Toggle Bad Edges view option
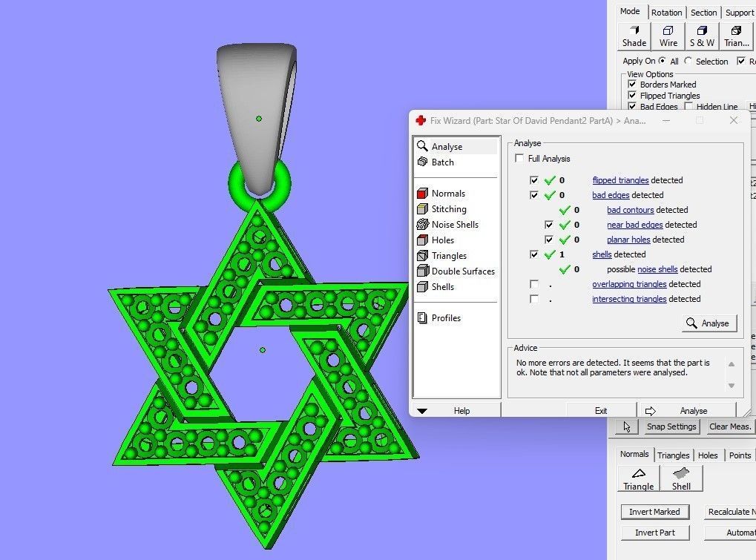 coord(632,106)
